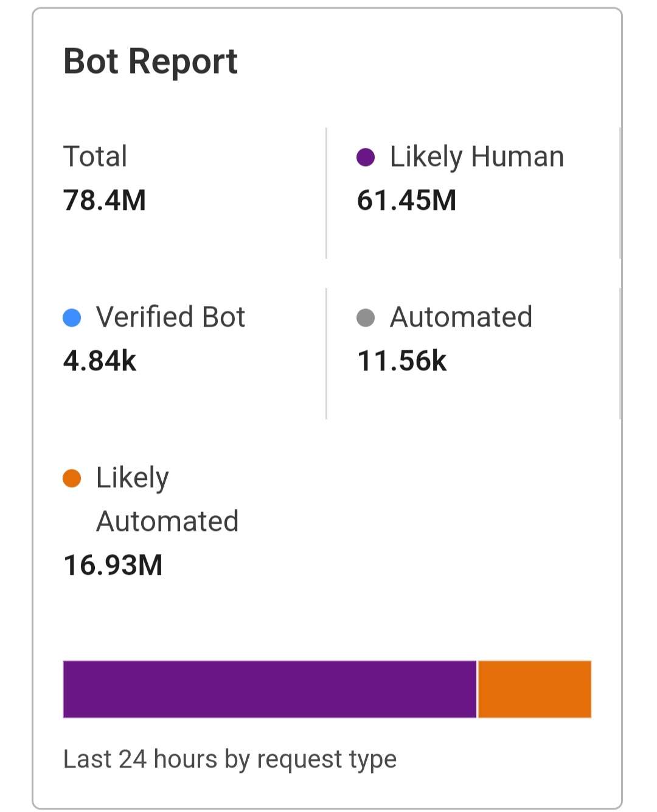Click the divider between Total and Likely Human
The height and width of the screenshot is (812, 657).
click(x=327, y=193)
